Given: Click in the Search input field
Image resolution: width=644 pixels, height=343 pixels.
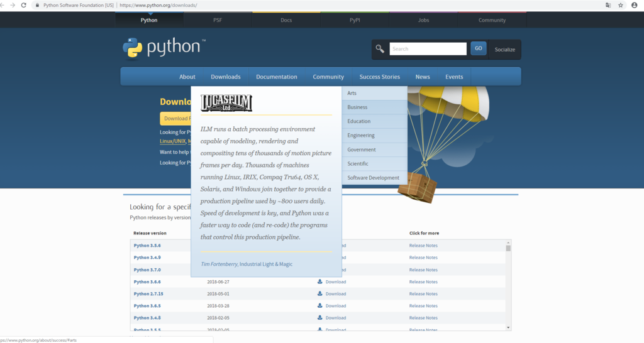Looking at the screenshot, I should pos(428,49).
